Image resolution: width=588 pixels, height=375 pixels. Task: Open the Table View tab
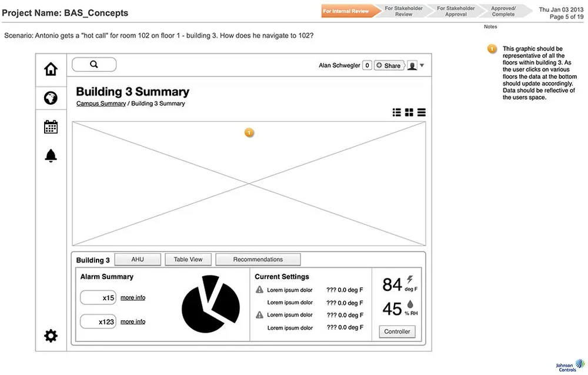pyautogui.click(x=188, y=260)
